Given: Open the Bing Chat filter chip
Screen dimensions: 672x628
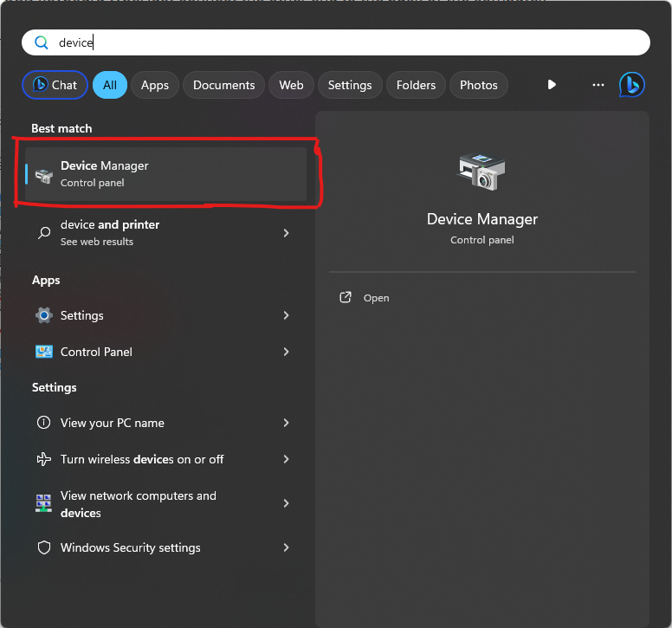Looking at the screenshot, I should coord(55,85).
